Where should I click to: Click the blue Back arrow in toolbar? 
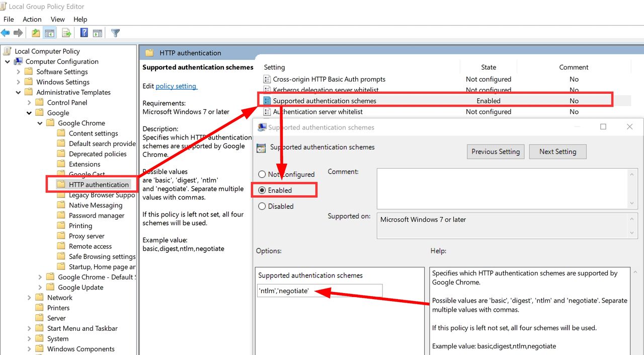click(6, 33)
